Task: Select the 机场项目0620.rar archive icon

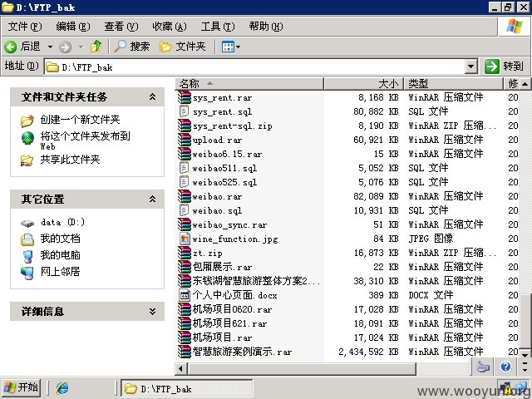Action: pos(185,309)
